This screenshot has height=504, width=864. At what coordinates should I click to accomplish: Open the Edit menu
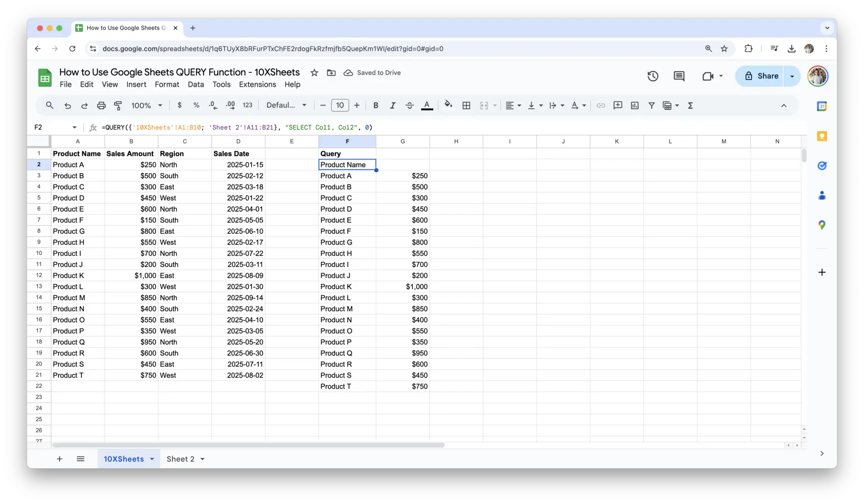(x=86, y=84)
